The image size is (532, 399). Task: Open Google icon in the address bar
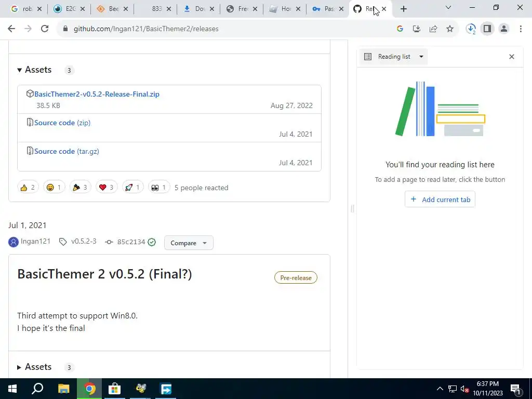[x=400, y=29]
